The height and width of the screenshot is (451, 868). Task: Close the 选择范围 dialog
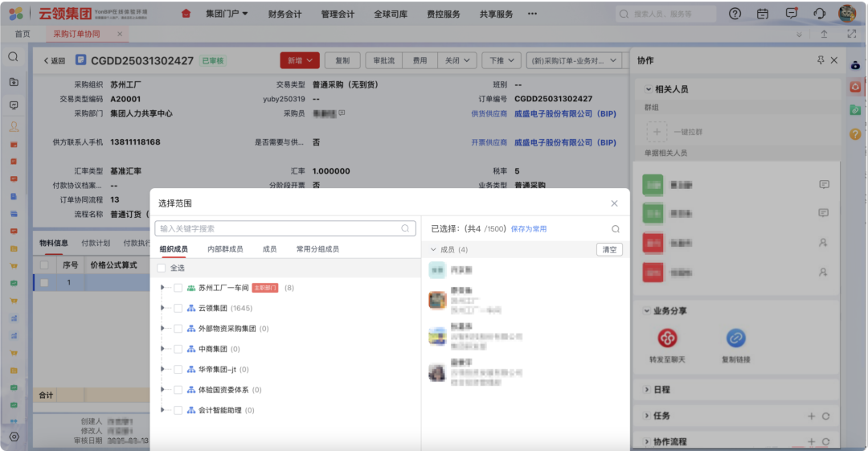click(615, 204)
